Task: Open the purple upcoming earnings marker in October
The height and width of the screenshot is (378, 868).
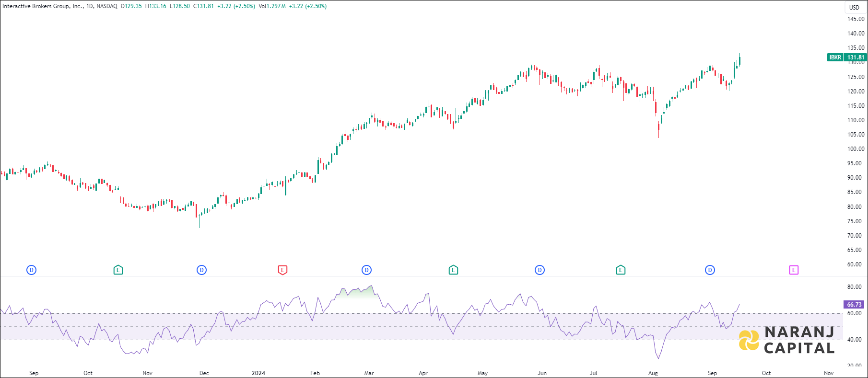Action: pos(794,270)
